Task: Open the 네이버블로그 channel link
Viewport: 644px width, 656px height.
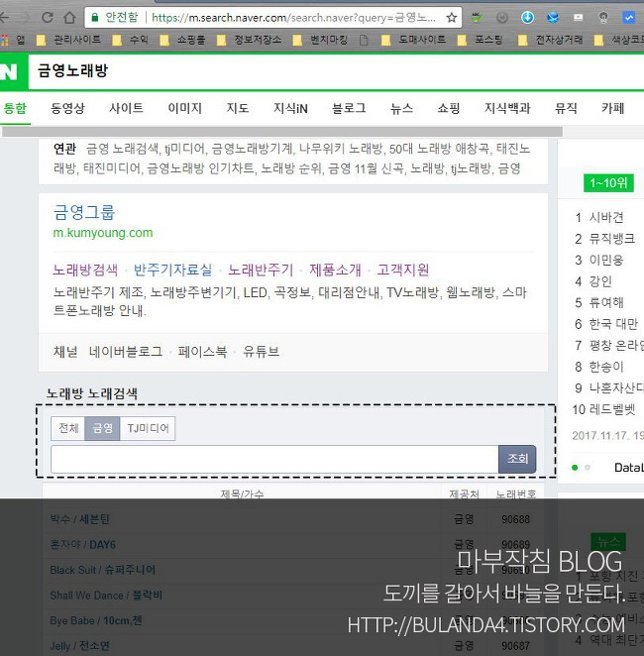Action: [x=126, y=352]
